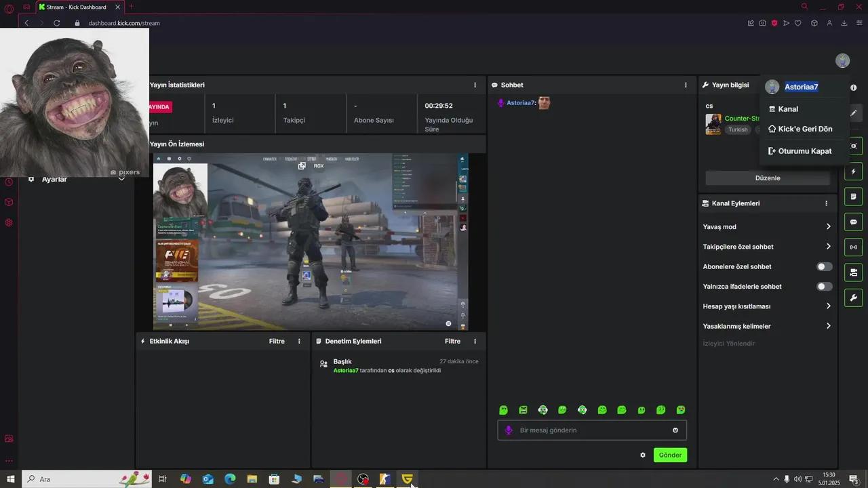
Task: Open the Filtre dropdown in Etkinlik Akışı
Action: pyautogui.click(x=277, y=342)
